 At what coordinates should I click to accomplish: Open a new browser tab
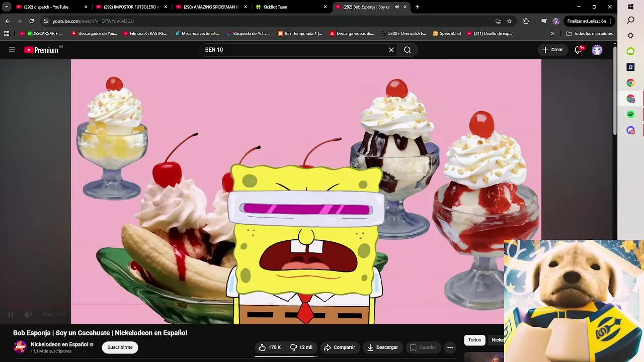pos(417,7)
